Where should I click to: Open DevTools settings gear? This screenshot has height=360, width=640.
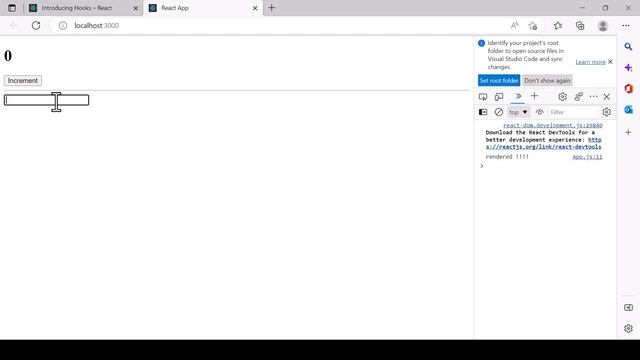(562, 97)
